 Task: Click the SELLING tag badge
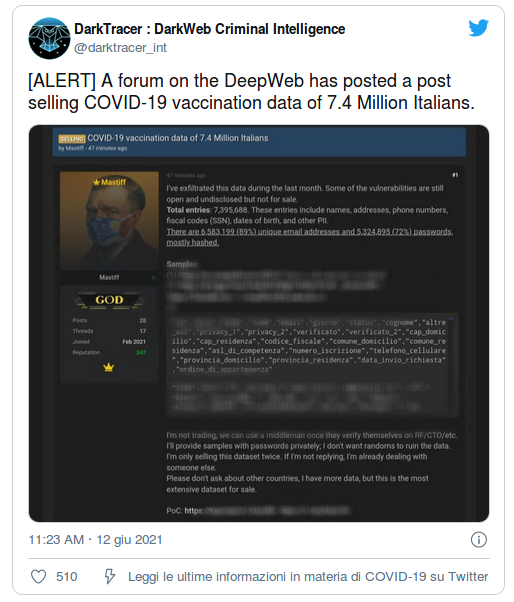[72, 139]
